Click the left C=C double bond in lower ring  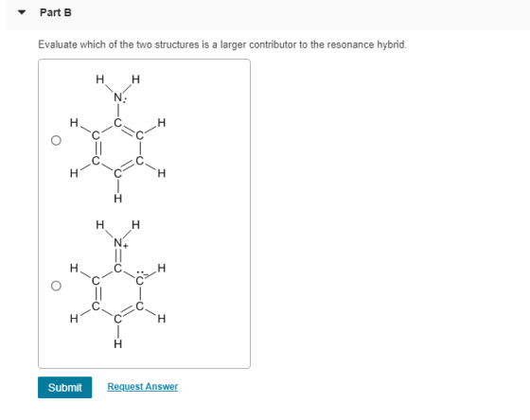pos(97,293)
